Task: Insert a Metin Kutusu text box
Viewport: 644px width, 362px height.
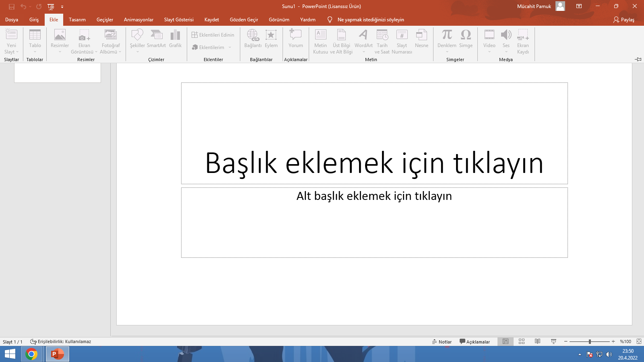Action: [x=321, y=35]
